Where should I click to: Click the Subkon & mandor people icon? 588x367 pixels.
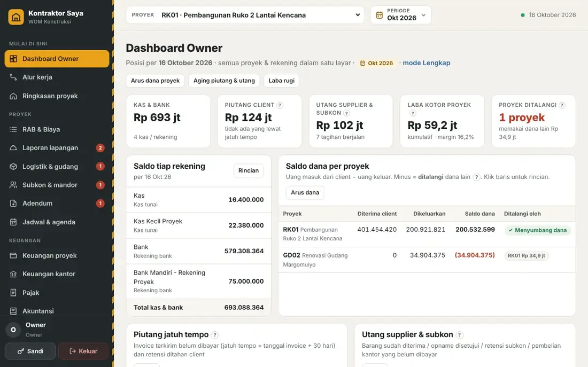13,185
